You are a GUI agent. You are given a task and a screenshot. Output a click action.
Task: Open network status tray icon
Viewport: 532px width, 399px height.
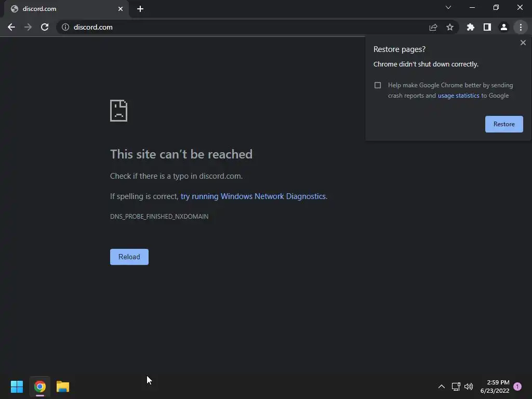click(456, 387)
